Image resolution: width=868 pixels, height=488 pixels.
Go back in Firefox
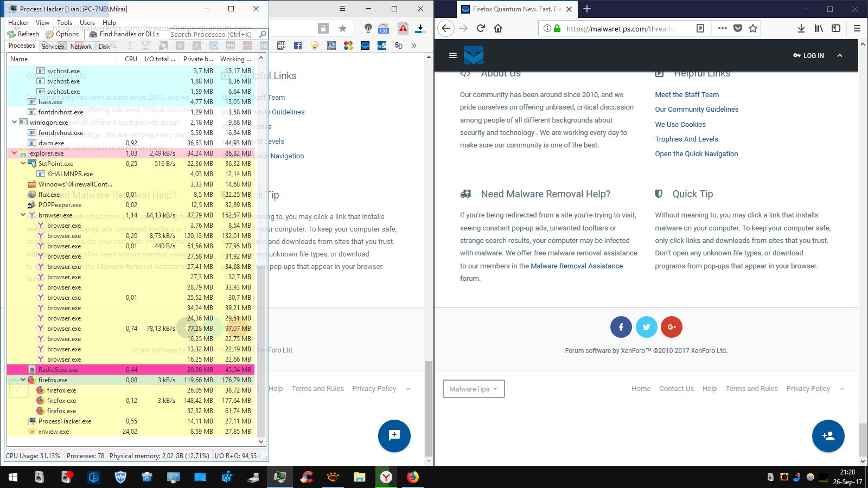click(446, 28)
